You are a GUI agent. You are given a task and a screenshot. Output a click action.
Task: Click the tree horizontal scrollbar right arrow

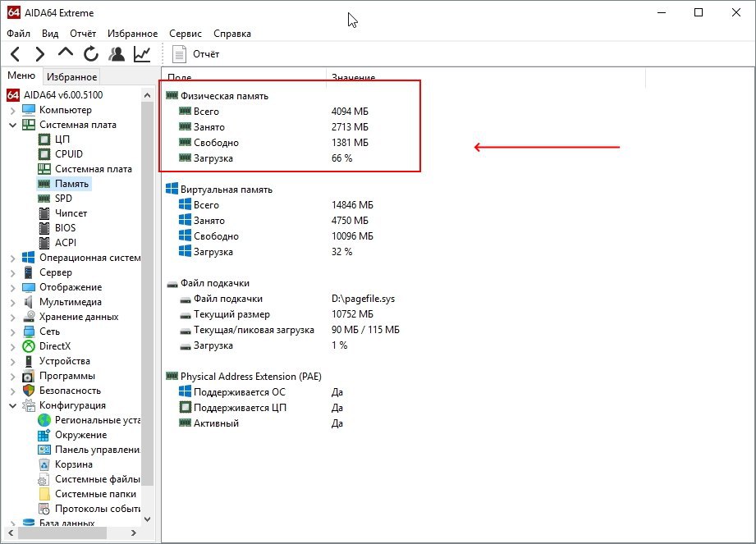134,533
